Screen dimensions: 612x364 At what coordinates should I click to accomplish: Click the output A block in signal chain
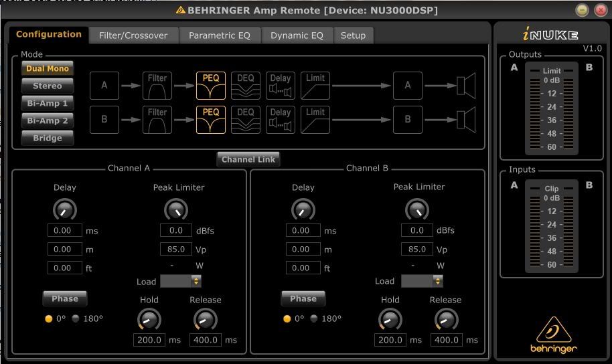408,86
